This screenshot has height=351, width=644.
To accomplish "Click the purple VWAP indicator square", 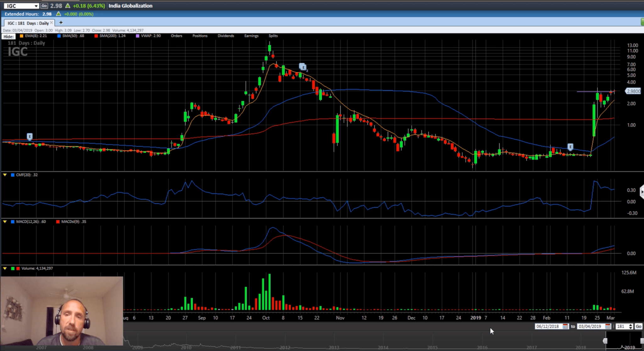I will (137, 36).
